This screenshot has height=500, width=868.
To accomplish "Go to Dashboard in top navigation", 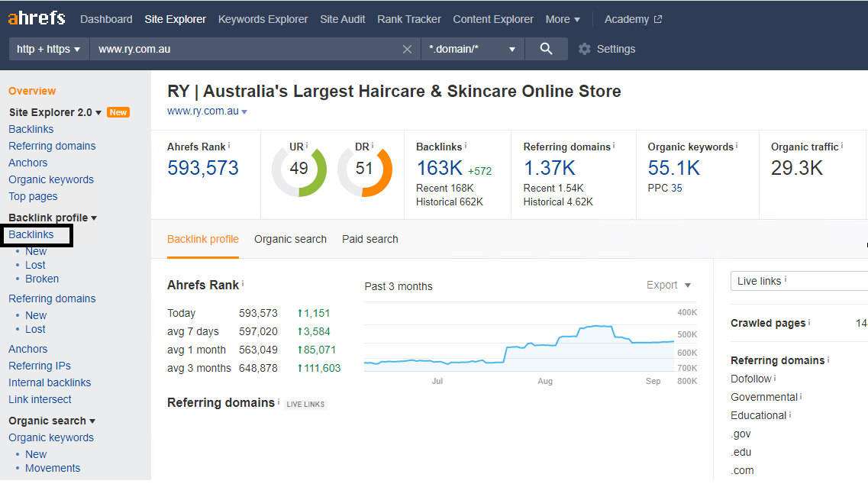I will point(106,19).
